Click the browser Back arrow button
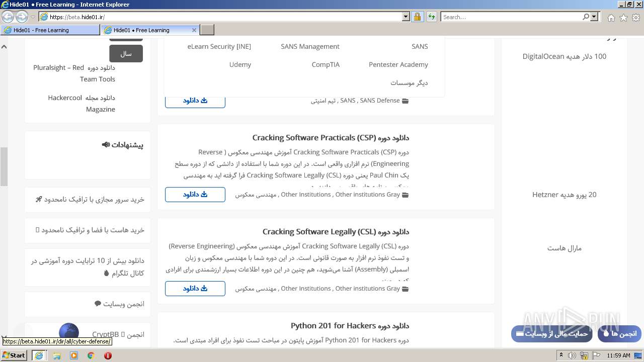The image size is (644, 362). 8,17
